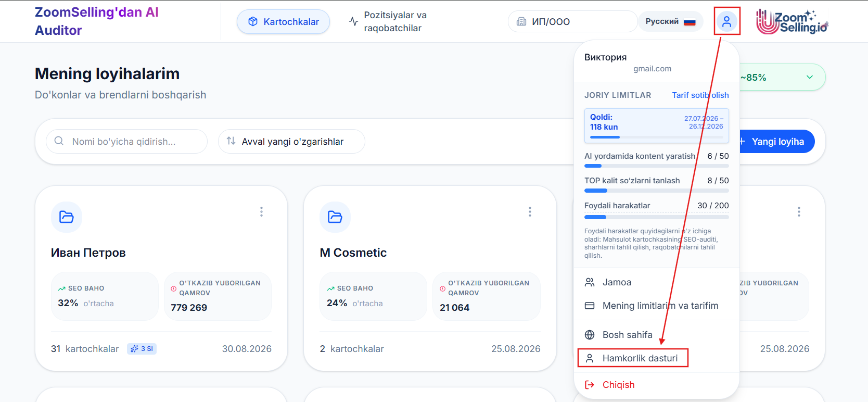Click the 32% o'rtacha SEO score
868x402 pixels.
pos(86,303)
